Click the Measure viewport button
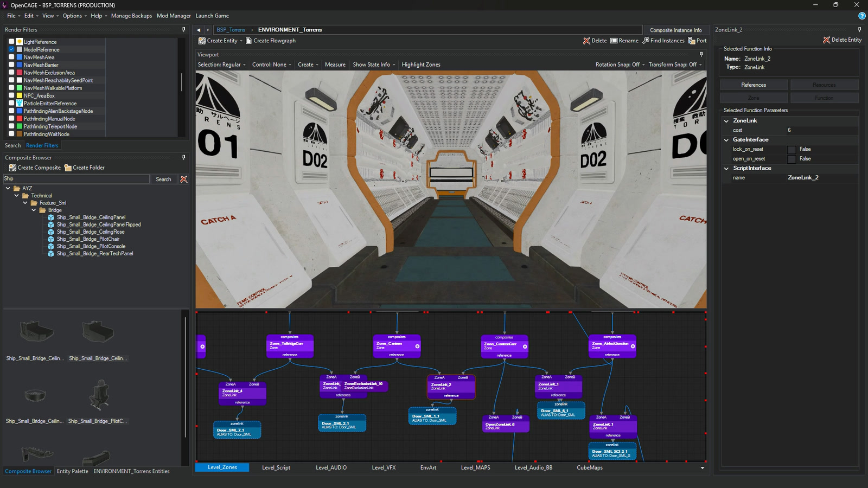This screenshot has width=868, height=488. [335, 65]
